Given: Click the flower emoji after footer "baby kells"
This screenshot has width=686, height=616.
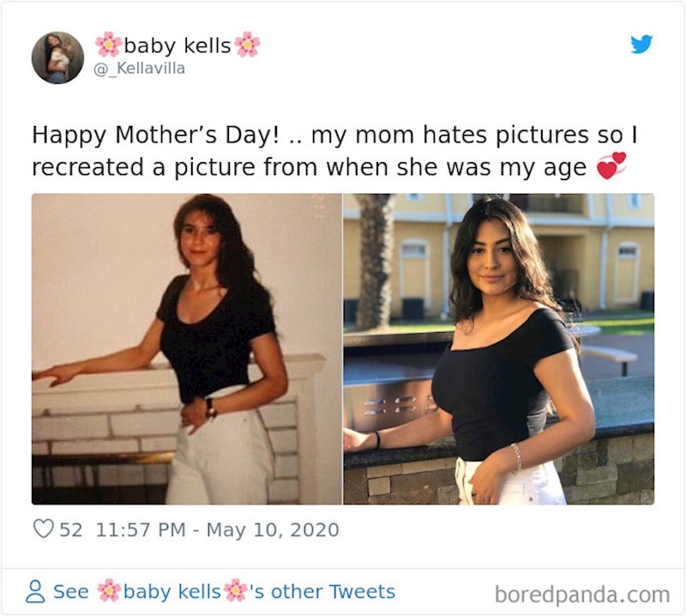Looking at the screenshot, I should coord(235,591).
